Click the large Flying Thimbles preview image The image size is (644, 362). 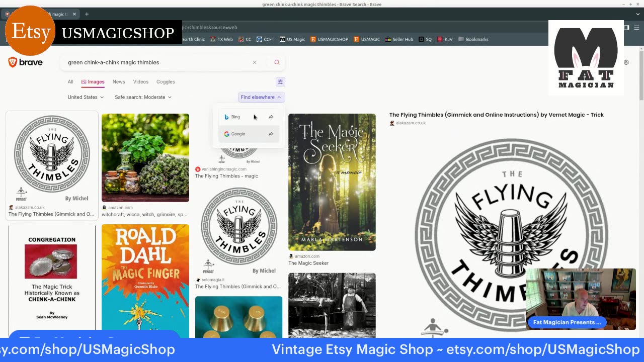pyautogui.click(x=512, y=234)
